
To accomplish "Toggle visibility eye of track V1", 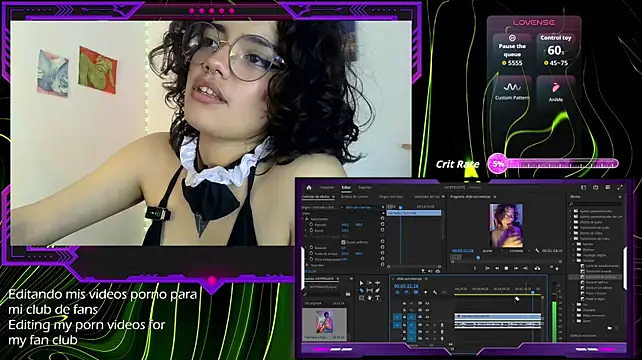I will click(x=427, y=317).
